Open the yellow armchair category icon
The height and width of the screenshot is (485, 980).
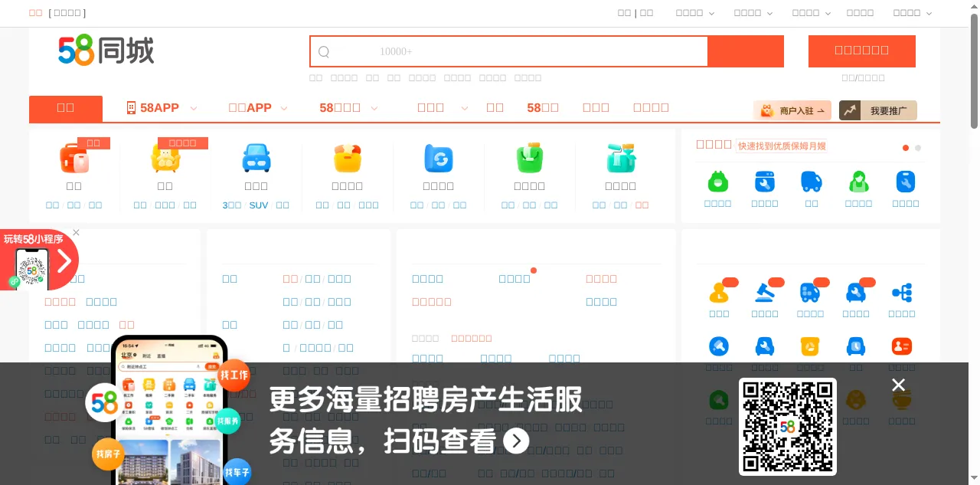165,159
